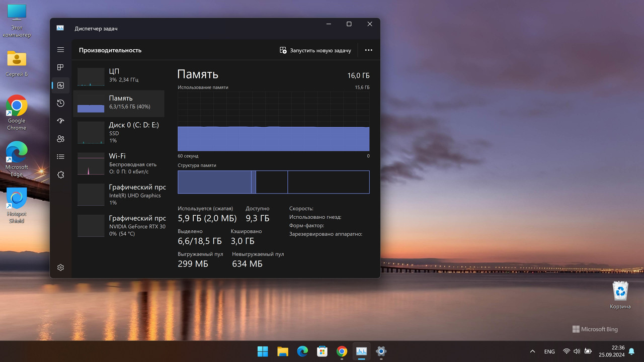Click the 'Использование памяти' usage graph
644x362 pixels.
(273, 121)
